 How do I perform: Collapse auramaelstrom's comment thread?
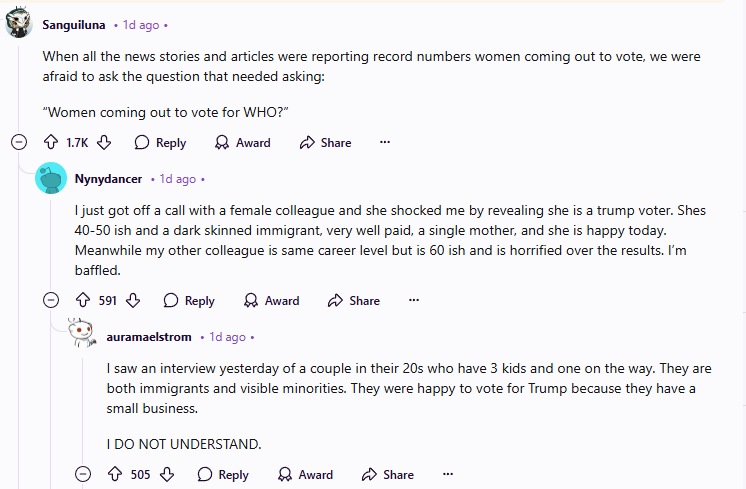click(83, 474)
